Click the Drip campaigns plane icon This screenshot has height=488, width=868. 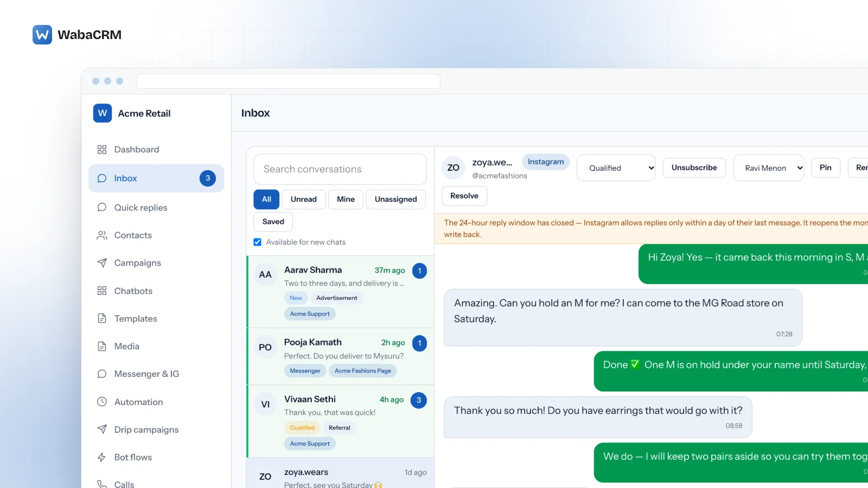tap(102, 430)
